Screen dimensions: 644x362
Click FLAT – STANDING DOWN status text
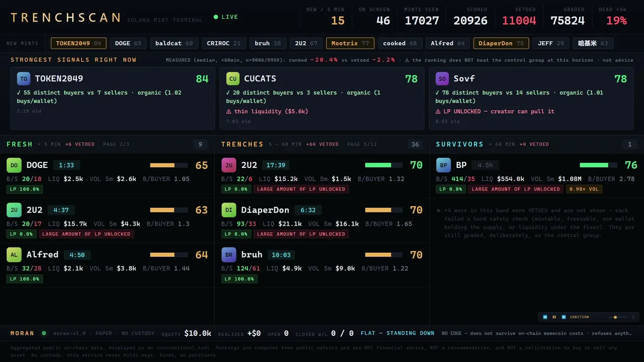[397, 333]
